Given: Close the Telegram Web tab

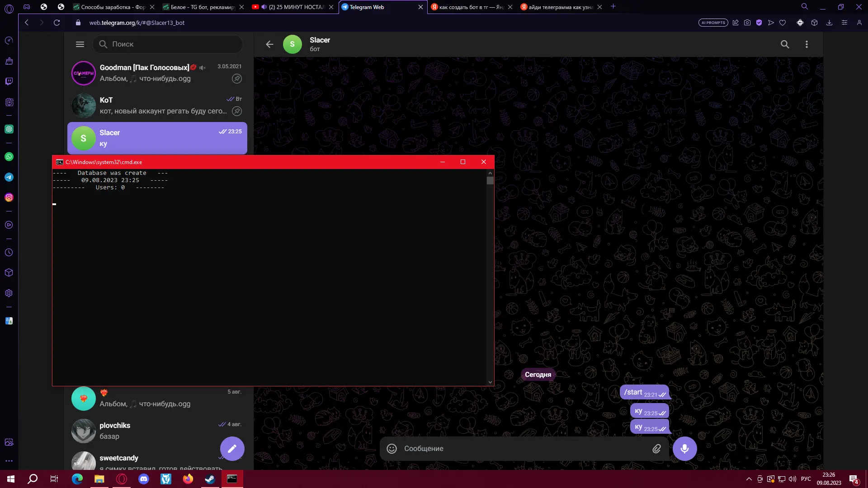Looking at the screenshot, I should click(420, 7).
